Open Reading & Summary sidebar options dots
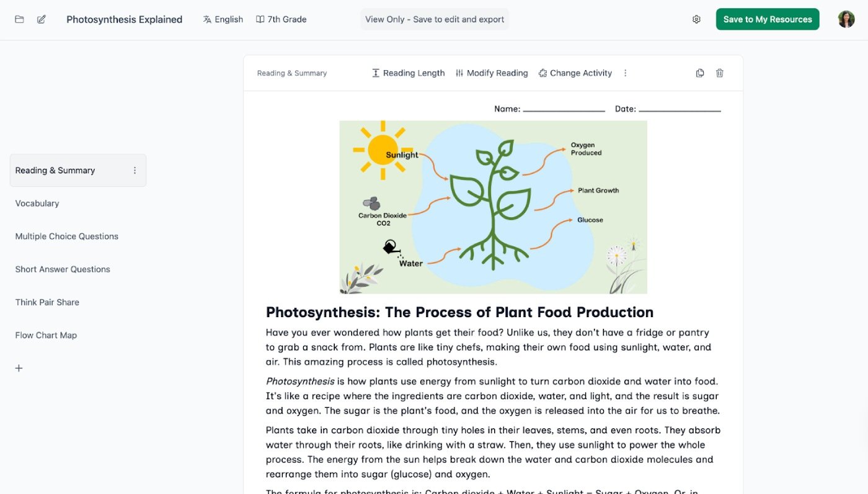The image size is (868, 494). pos(135,171)
